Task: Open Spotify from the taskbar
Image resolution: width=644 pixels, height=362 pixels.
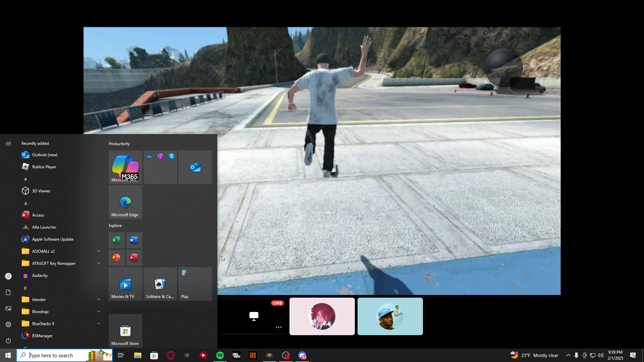Action: tap(220, 355)
